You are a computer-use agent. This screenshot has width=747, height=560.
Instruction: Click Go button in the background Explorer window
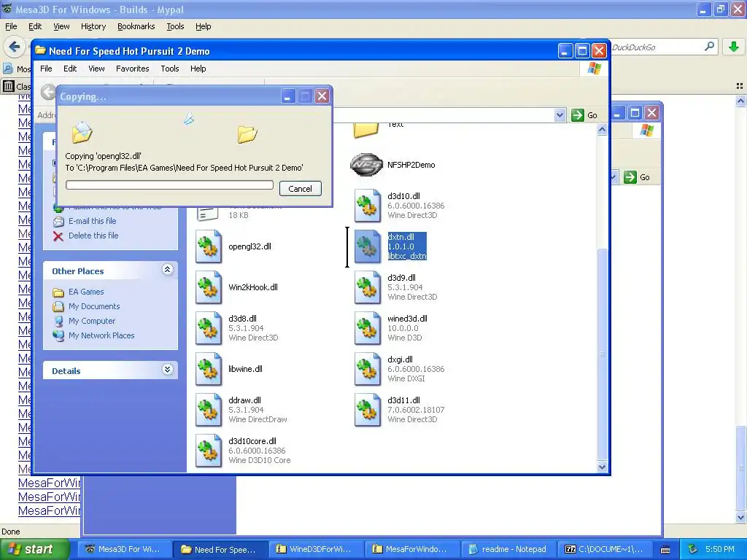tap(638, 177)
